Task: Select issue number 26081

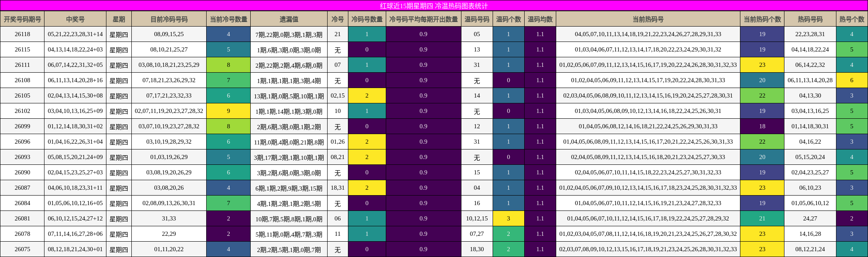Action: point(22,218)
